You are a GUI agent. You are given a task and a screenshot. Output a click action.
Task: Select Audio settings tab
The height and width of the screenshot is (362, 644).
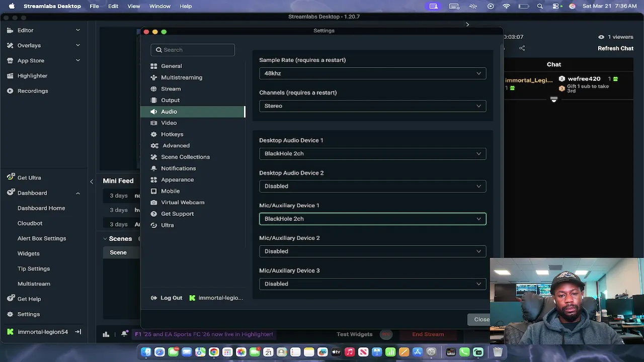click(193, 112)
